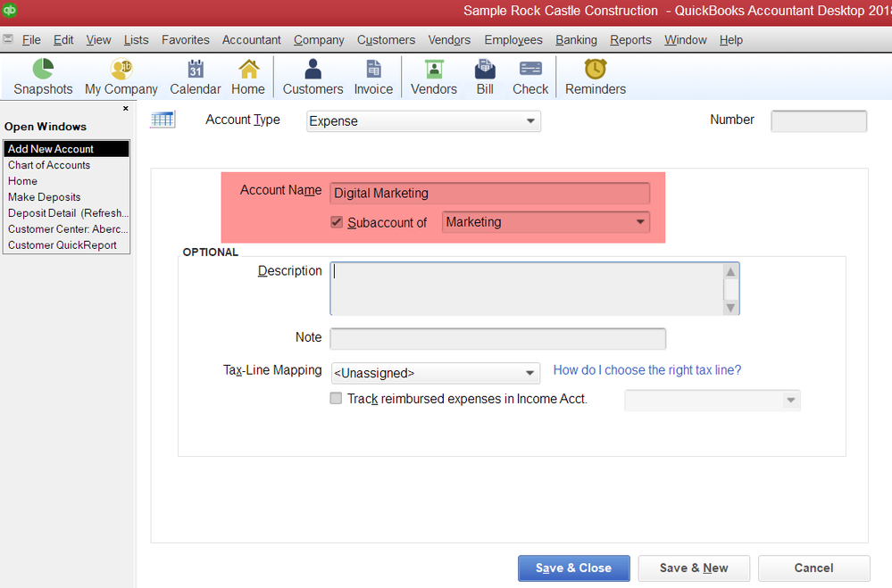
Task: Go to the Home toolbar icon
Action: coord(248,78)
